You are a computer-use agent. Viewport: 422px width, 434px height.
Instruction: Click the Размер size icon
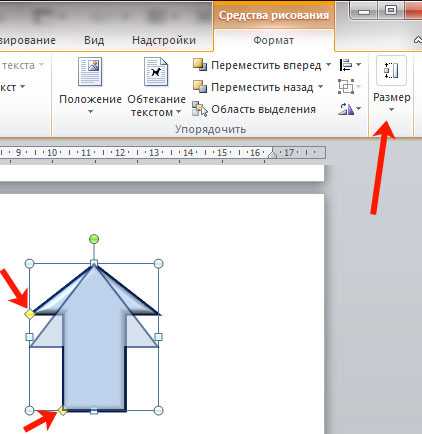[x=391, y=71]
